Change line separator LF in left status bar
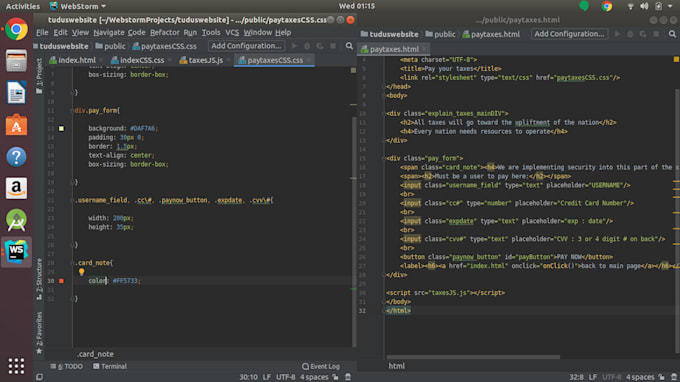The image size is (680, 382). 267,377
